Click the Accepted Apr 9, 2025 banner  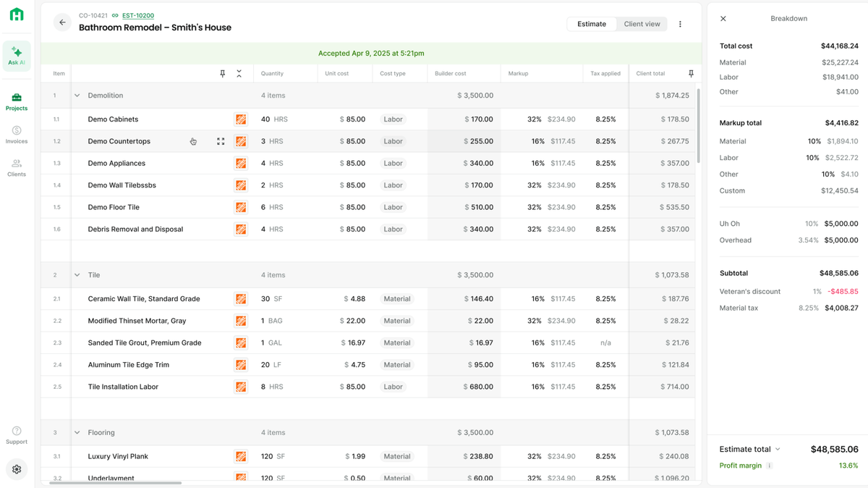(x=371, y=54)
